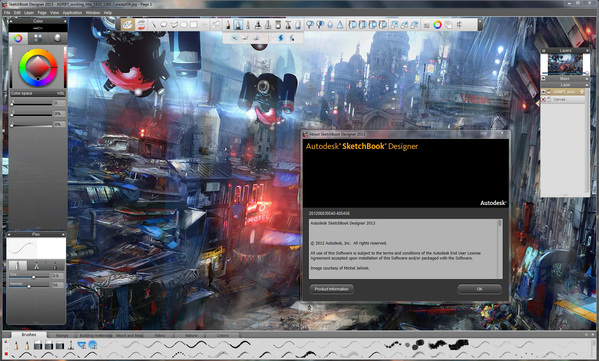
Task: Click the grid symbol at toolbar's right end
Action: point(459,25)
